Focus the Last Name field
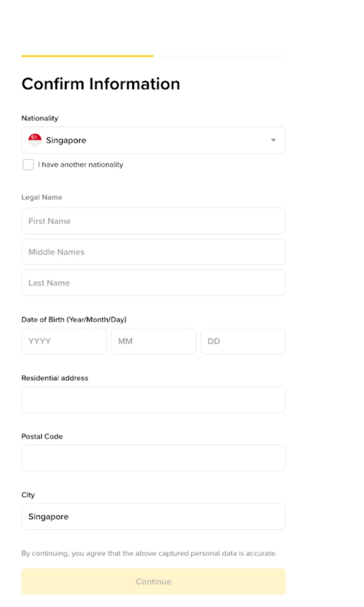364x607 pixels. pos(153,283)
